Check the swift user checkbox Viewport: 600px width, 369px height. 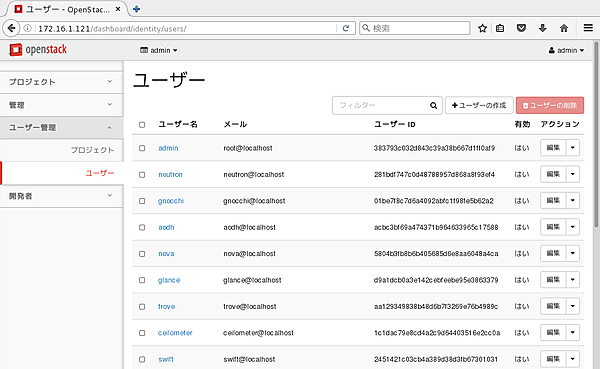point(142,359)
